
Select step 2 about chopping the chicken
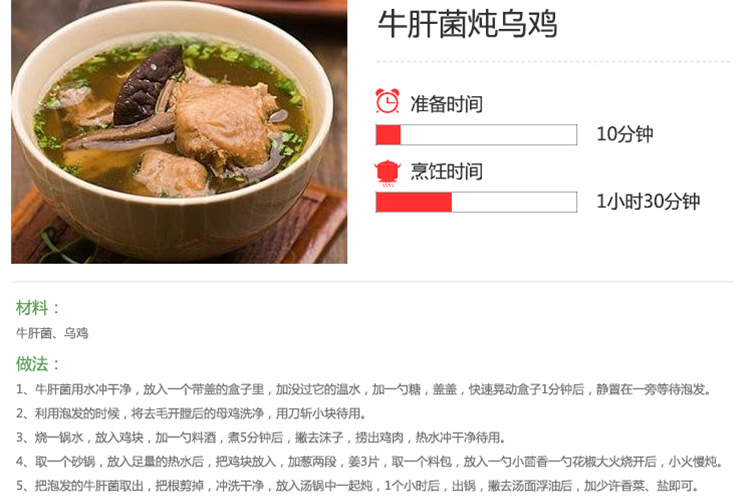point(191,413)
